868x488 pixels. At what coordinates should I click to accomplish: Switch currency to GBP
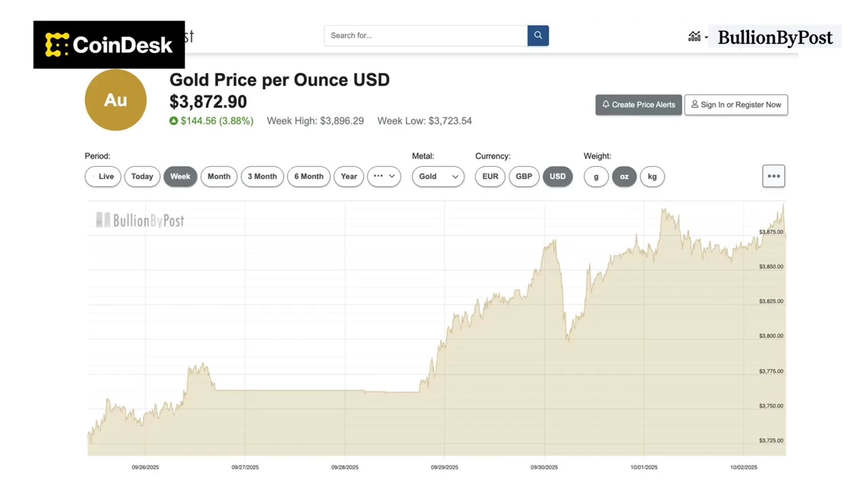[x=524, y=176]
